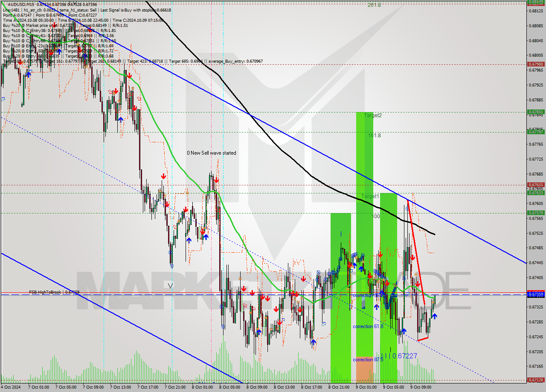Click the 0.67725 price axis label

tap(536, 159)
